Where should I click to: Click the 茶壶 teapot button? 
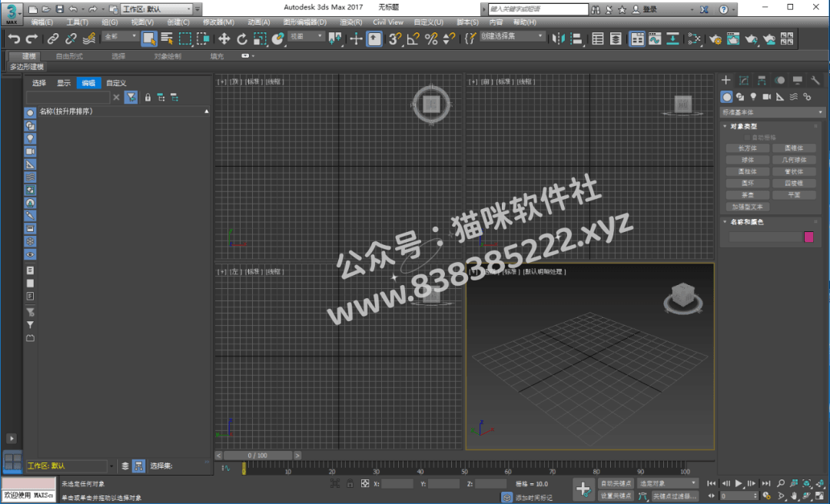(748, 195)
